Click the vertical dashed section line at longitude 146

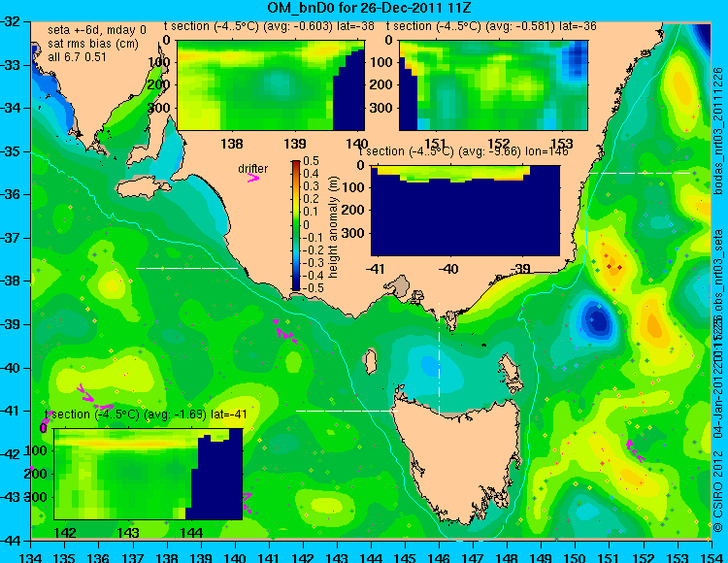439,358
